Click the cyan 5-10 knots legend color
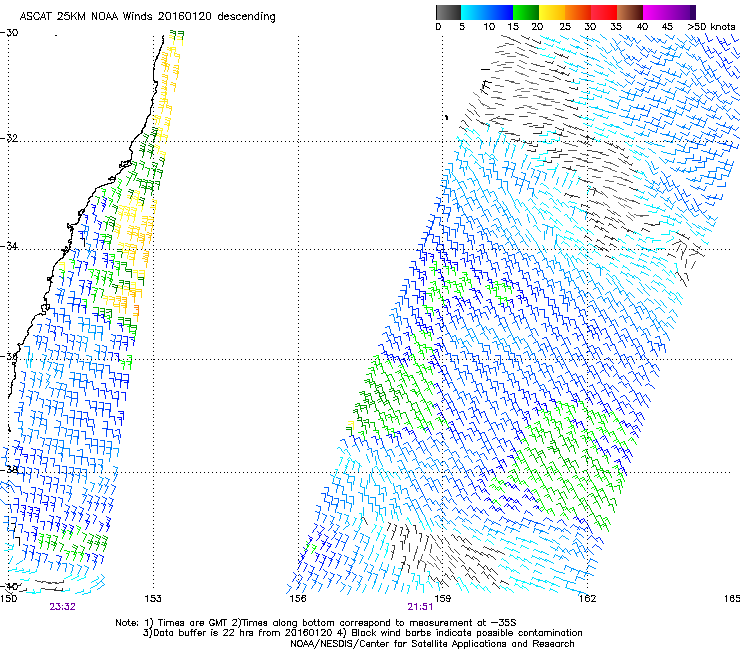This screenshot has width=740, height=650. tap(473, 12)
